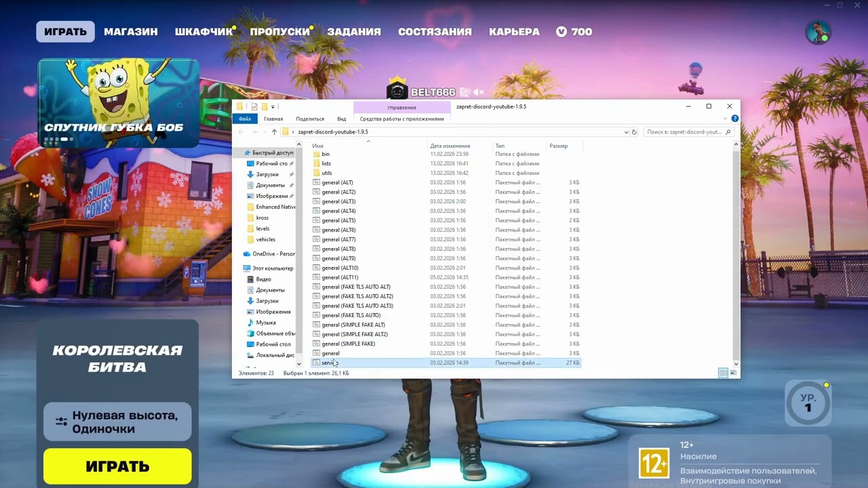Open OneDrive - Personal in sidebar
Screen dimensions: 868x488
(x=270, y=253)
